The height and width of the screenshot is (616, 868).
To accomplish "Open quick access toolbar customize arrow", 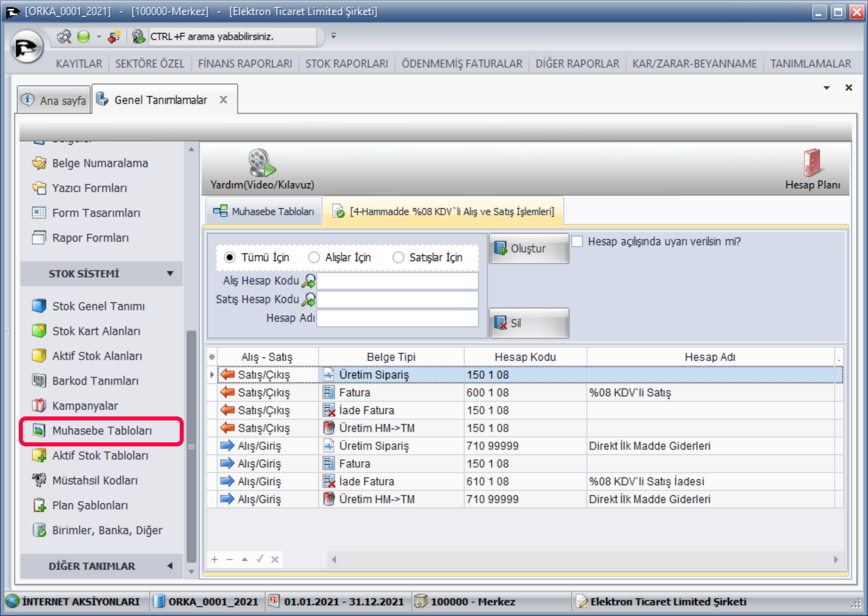I will [333, 36].
